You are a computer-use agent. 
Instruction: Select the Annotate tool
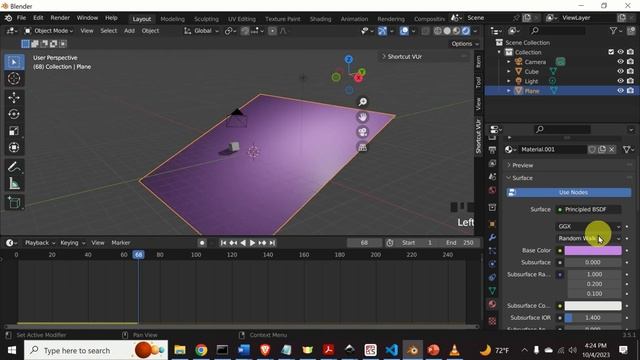click(x=14, y=167)
